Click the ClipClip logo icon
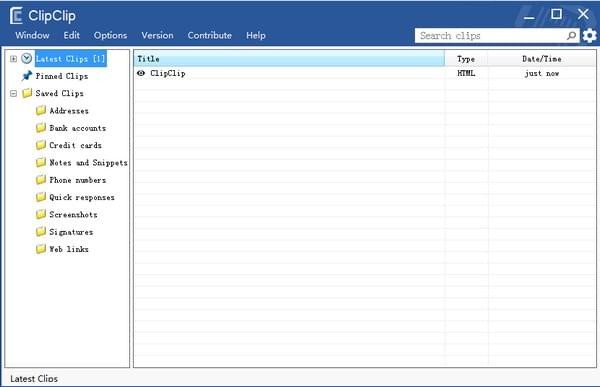The width and height of the screenshot is (600, 387). [x=16, y=16]
